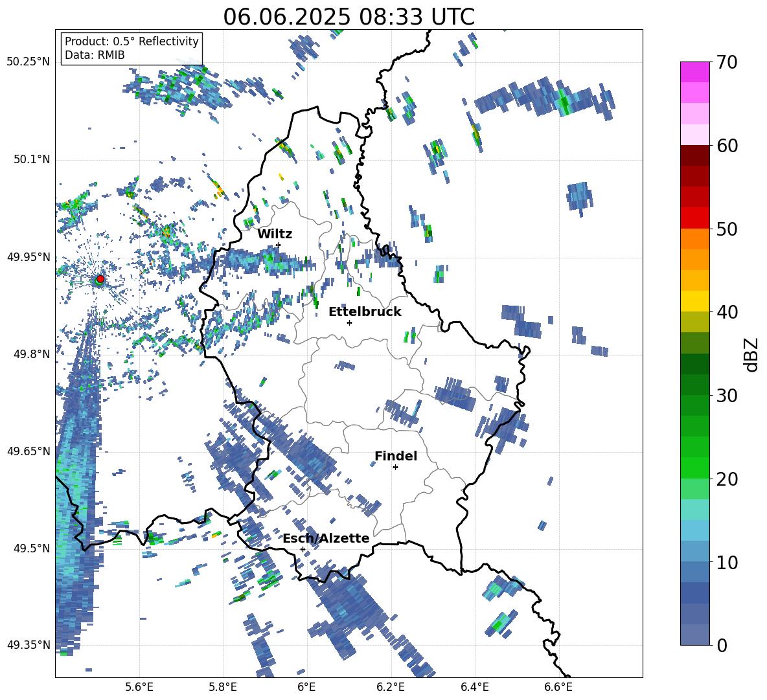Click the colorbar 20 tick label
This screenshot has height=700, width=767.
(727, 479)
